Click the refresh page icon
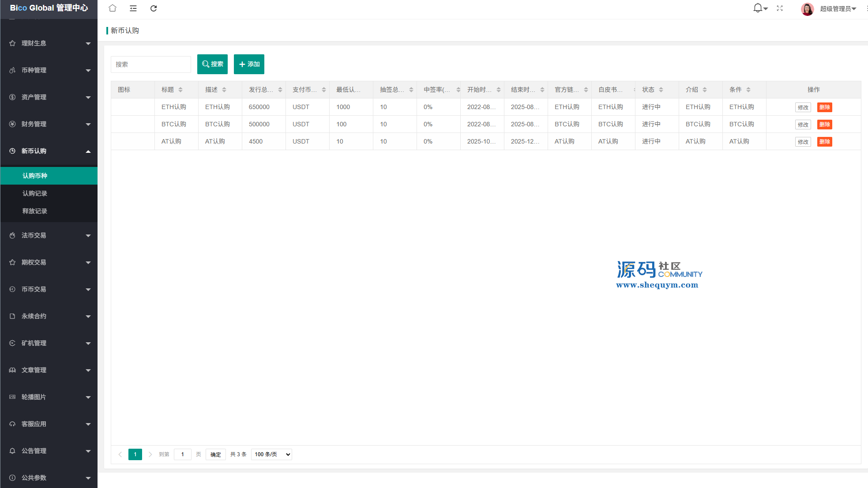This screenshot has width=868, height=488. (x=154, y=8)
